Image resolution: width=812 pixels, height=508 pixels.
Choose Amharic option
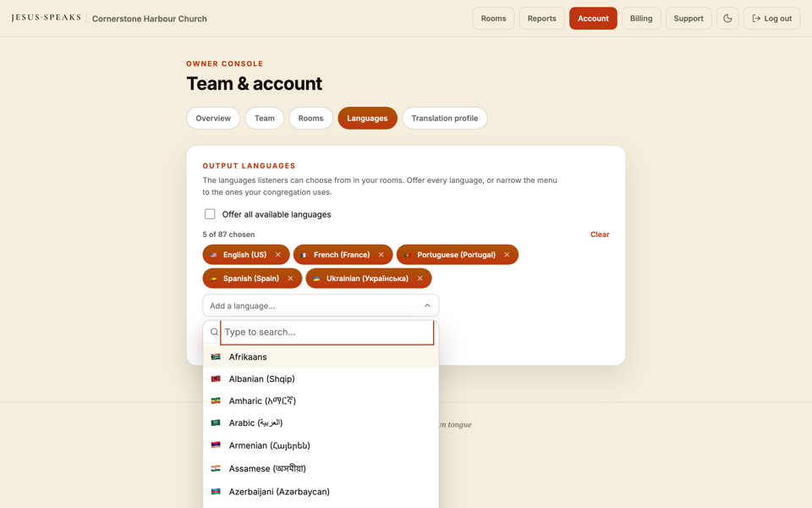point(321,400)
